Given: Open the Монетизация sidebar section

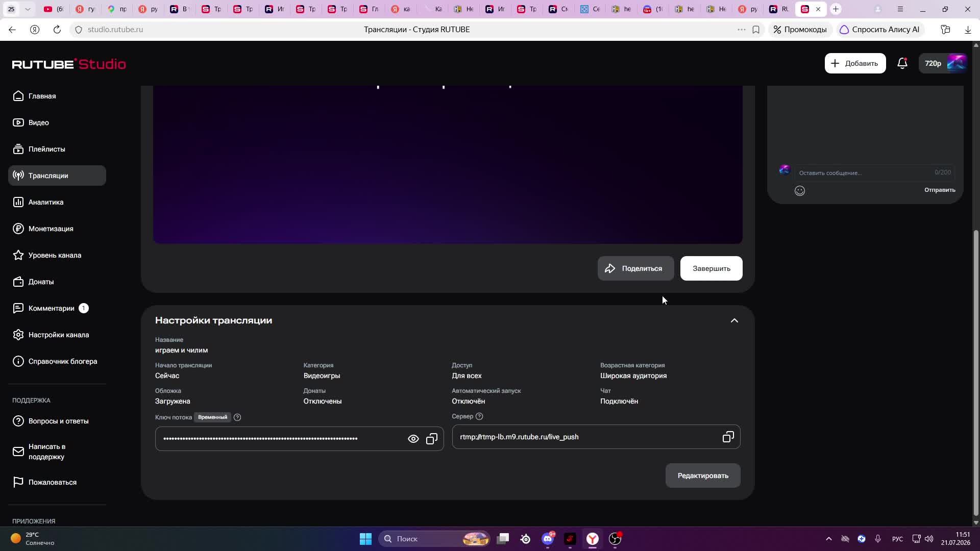Looking at the screenshot, I should tap(57, 229).
